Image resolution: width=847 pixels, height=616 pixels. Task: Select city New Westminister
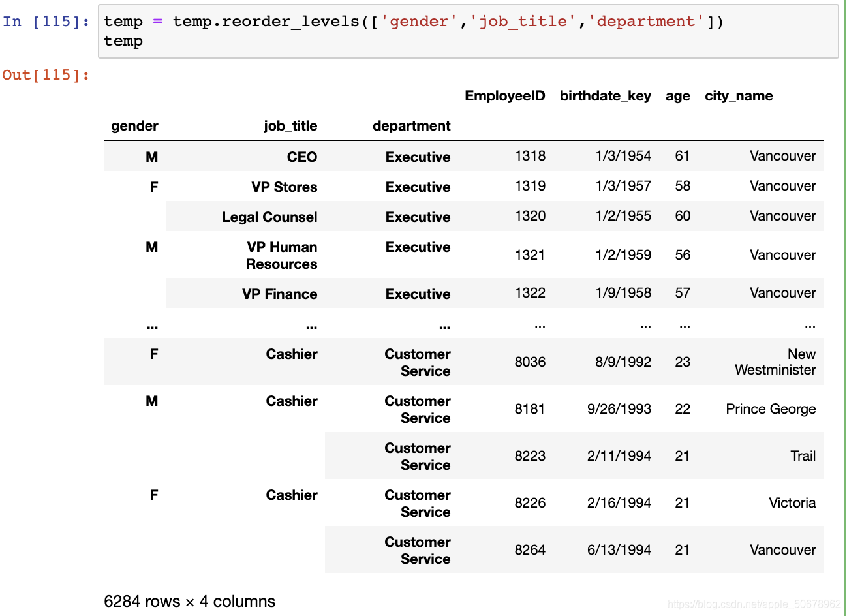click(x=775, y=362)
